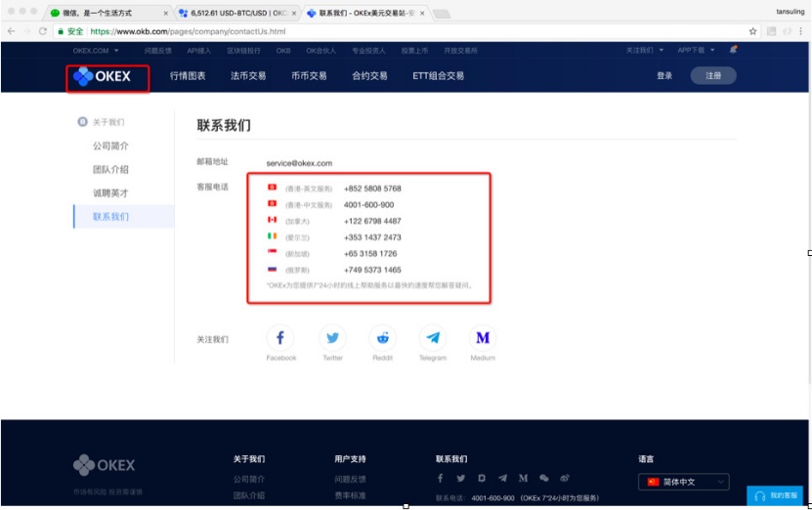The image size is (812, 510).
Task: Click 投票上币 in top bar
Action: [414, 51]
